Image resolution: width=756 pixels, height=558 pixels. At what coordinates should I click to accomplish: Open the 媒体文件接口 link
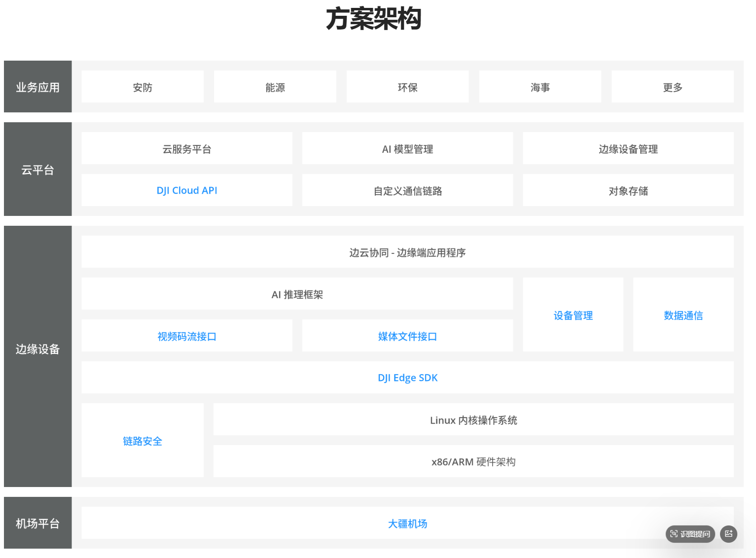pyautogui.click(x=407, y=336)
